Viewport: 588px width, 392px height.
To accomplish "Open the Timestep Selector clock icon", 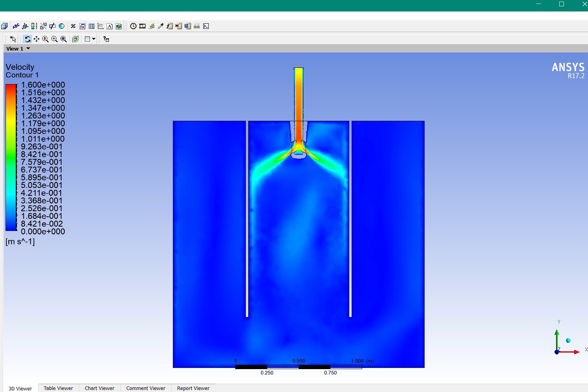I will coord(133,26).
